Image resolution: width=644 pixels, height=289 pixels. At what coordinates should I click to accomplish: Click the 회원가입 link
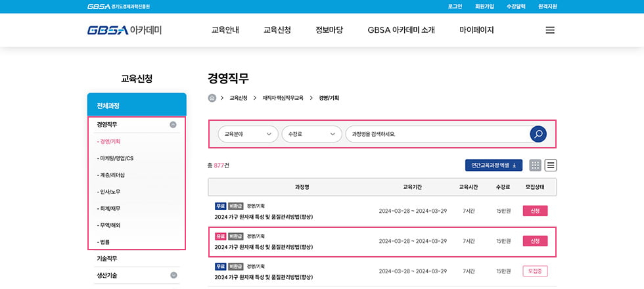(x=484, y=7)
